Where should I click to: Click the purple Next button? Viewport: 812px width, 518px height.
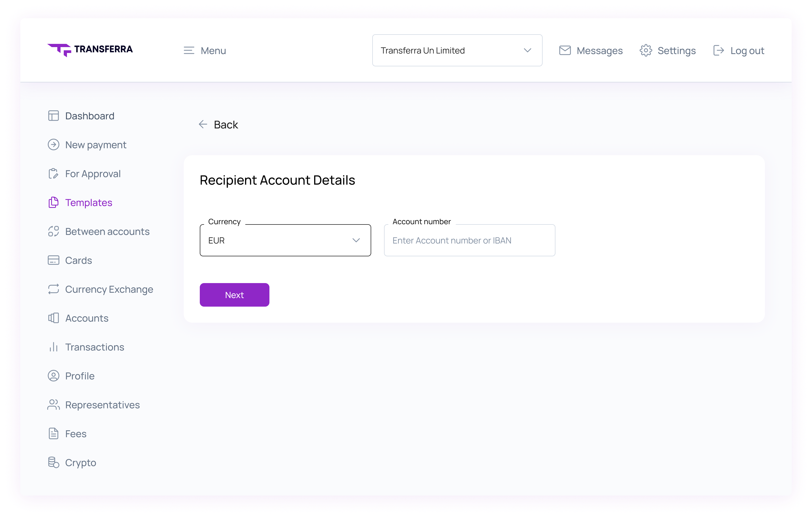click(x=234, y=295)
